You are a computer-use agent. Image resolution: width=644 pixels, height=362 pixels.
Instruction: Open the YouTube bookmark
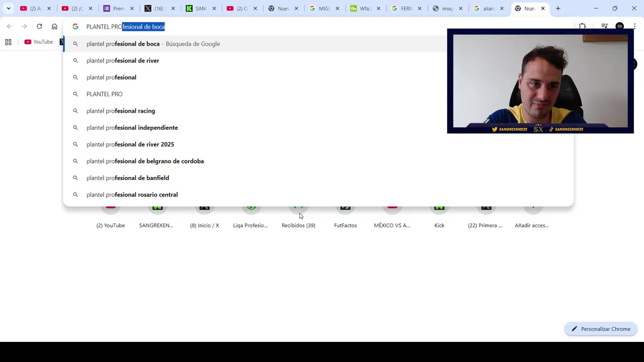tap(39, 42)
